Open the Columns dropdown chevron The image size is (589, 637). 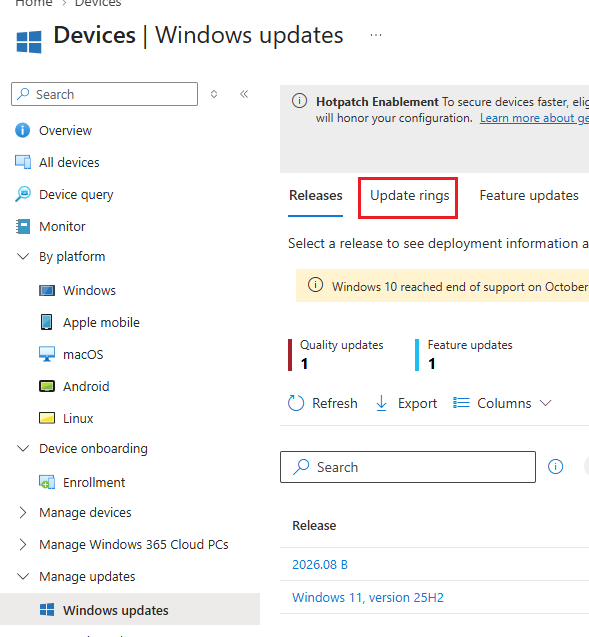(x=546, y=403)
